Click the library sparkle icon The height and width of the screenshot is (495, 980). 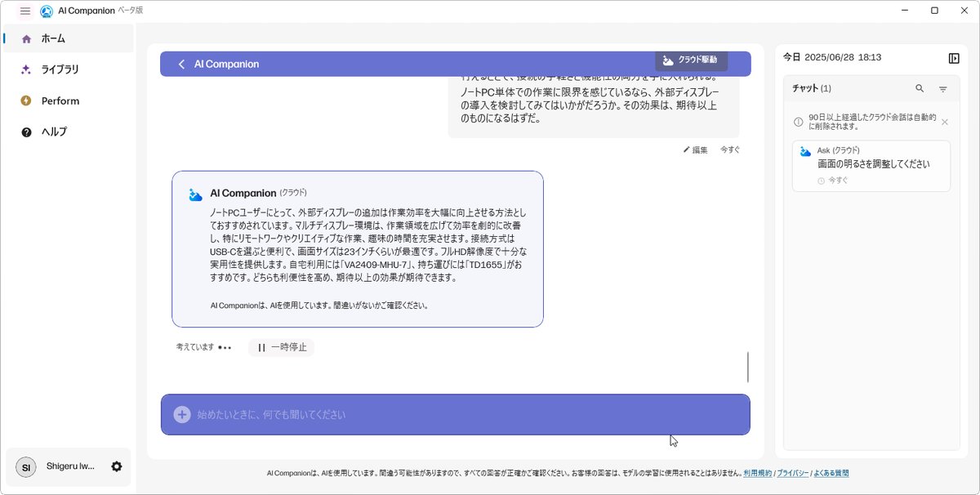pos(26,69)
